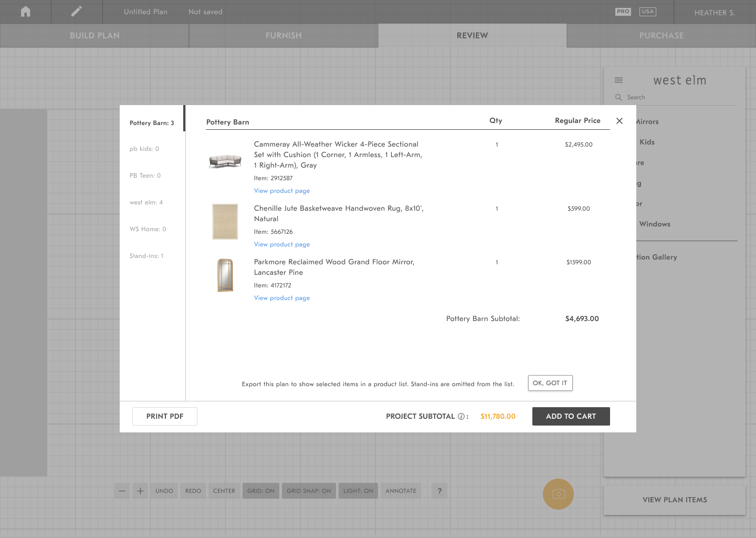The height and width of the screenshot is (538, 756).
Task: Click the pencil edit plan icon
Action: [77, 12]
